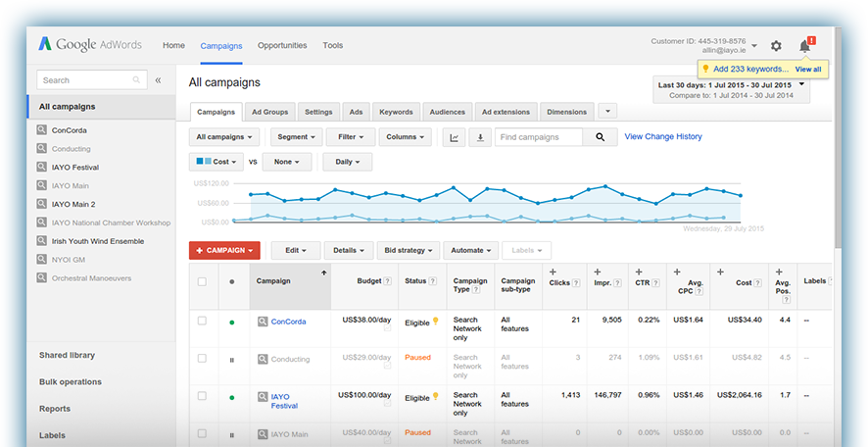Tick the ConCorda row checkbox

coord(202,321)
